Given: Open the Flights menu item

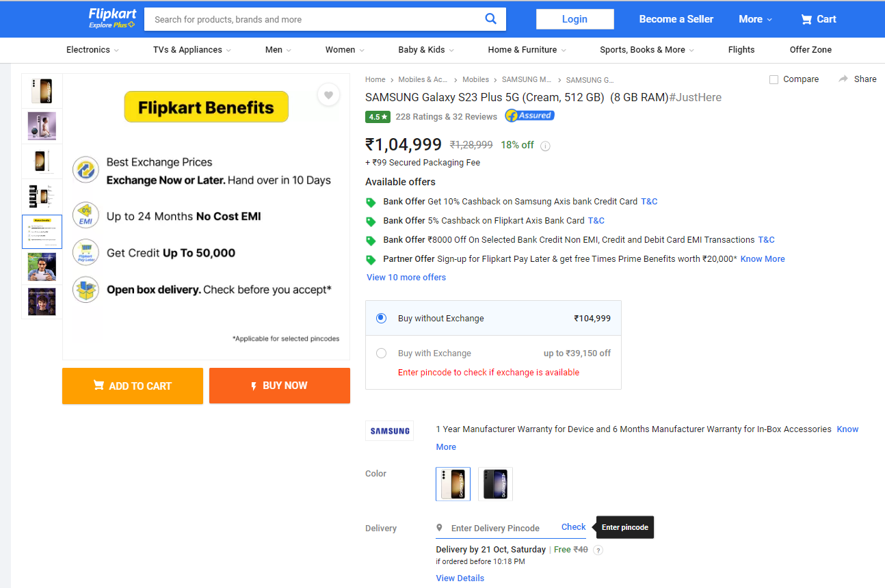Looking at the screenshot, I should point(741,50).
